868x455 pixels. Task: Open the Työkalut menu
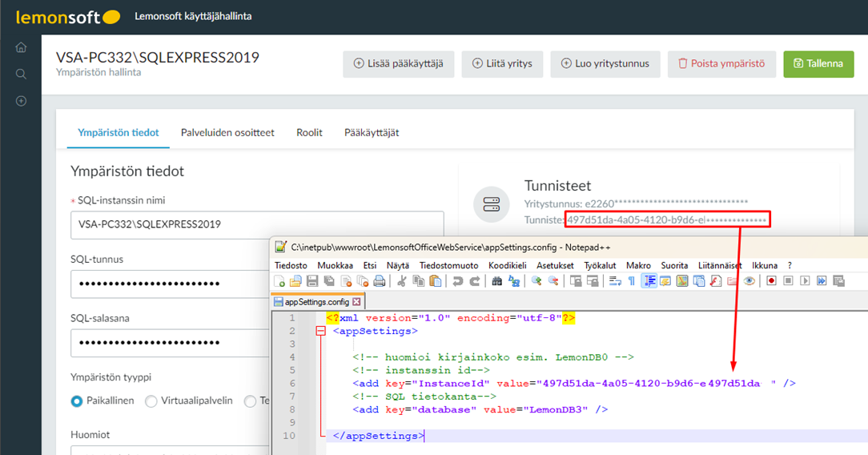[x=600, y=266]
